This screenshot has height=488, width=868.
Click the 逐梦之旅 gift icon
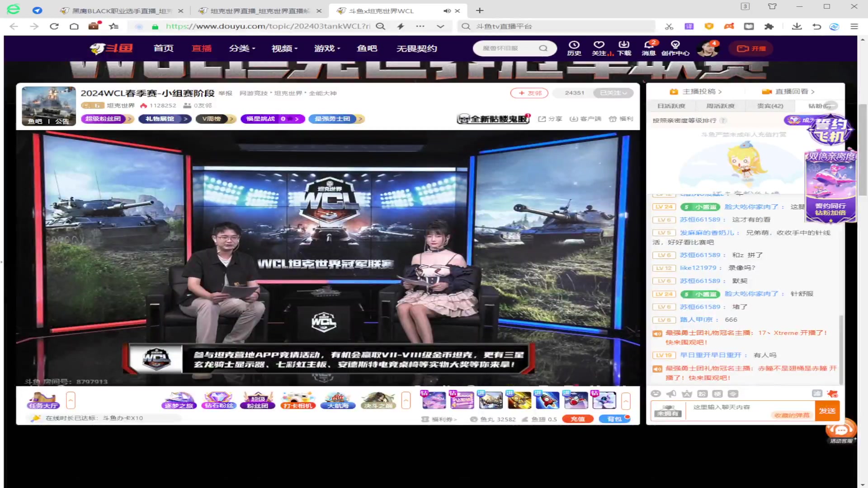[x=179, y=400]
